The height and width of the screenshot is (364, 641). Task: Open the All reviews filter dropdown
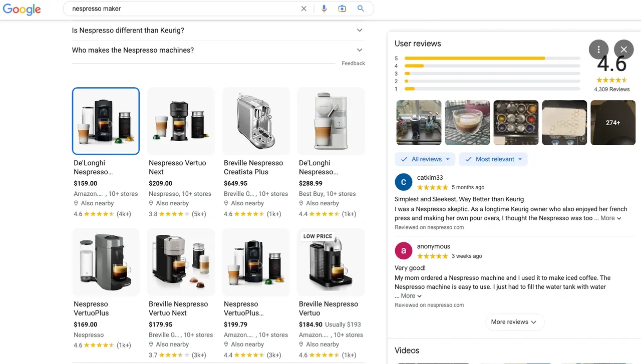click(x=425, y=159)
